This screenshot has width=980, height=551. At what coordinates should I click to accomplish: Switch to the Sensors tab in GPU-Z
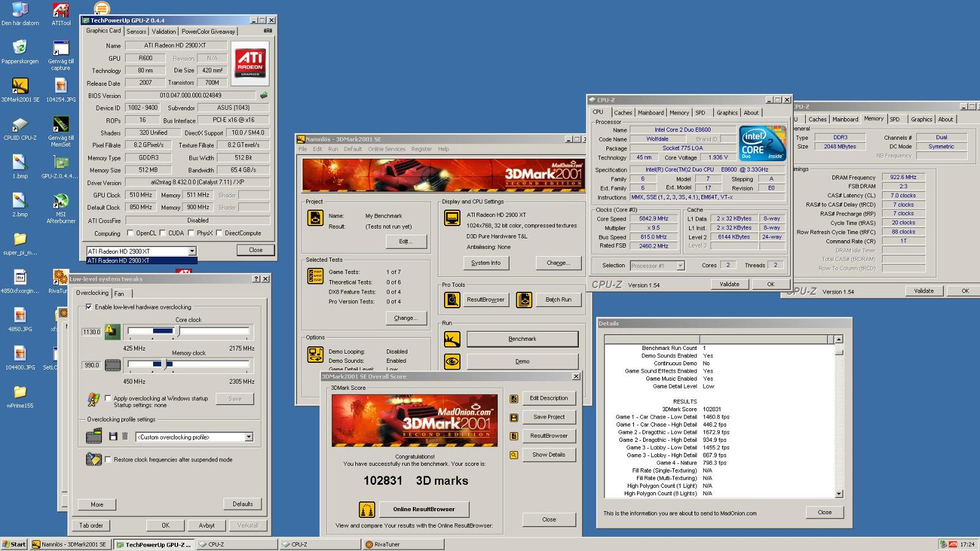pyautogui.click(x=136, y=31)
